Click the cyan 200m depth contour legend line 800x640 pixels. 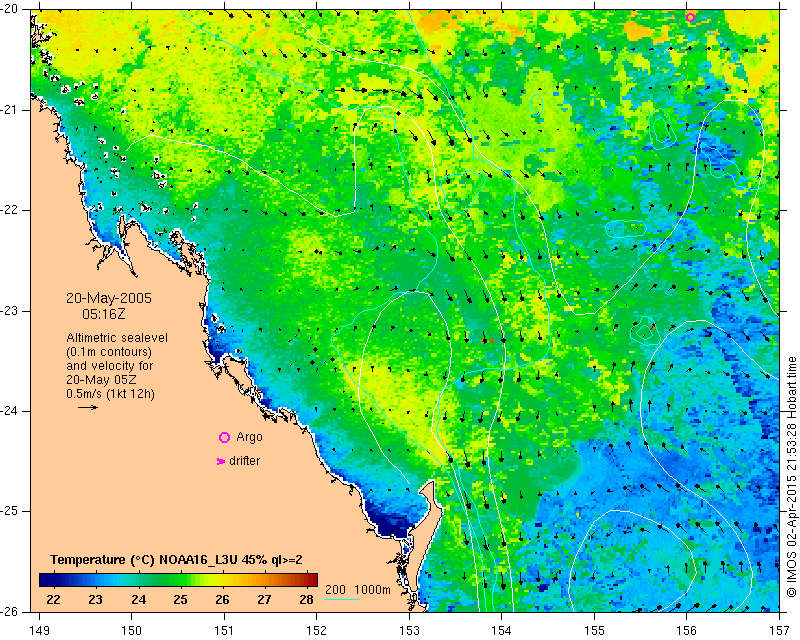pos(342,599)
